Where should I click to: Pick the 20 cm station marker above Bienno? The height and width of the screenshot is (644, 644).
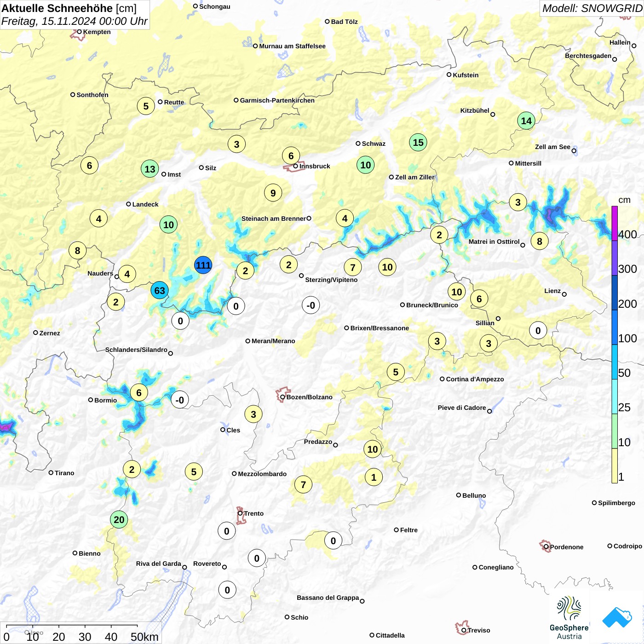(x=119, y=520)
